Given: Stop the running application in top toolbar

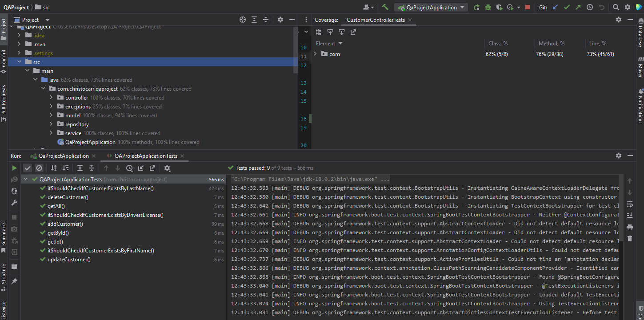Looking at the screenshot, I should [x=528, y=7].
